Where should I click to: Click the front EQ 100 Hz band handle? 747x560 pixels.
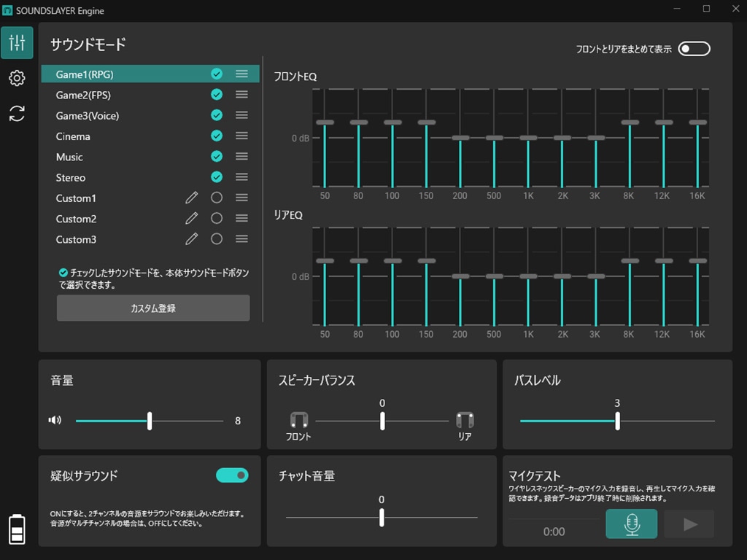pos(392,122)
